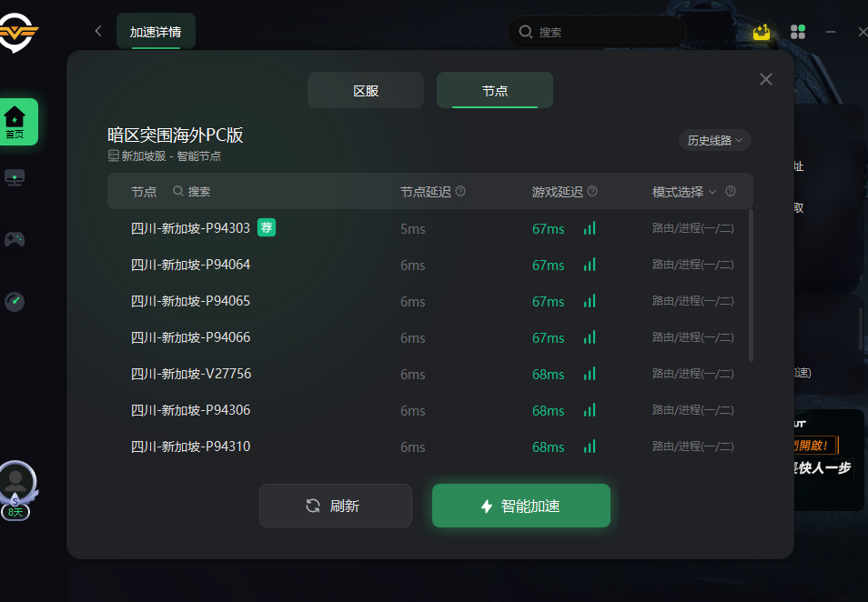Click the server icon beside 新加坡服
This screenshot has height=602, width=868.
(114, 156)
